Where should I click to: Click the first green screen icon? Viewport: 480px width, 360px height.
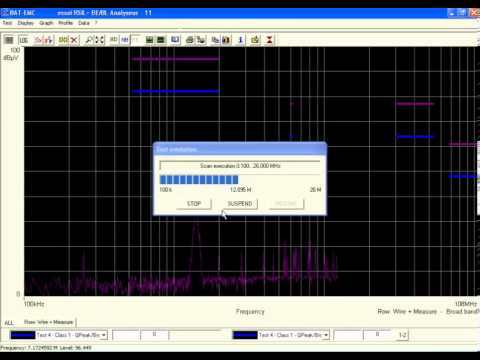coord(149,40)
